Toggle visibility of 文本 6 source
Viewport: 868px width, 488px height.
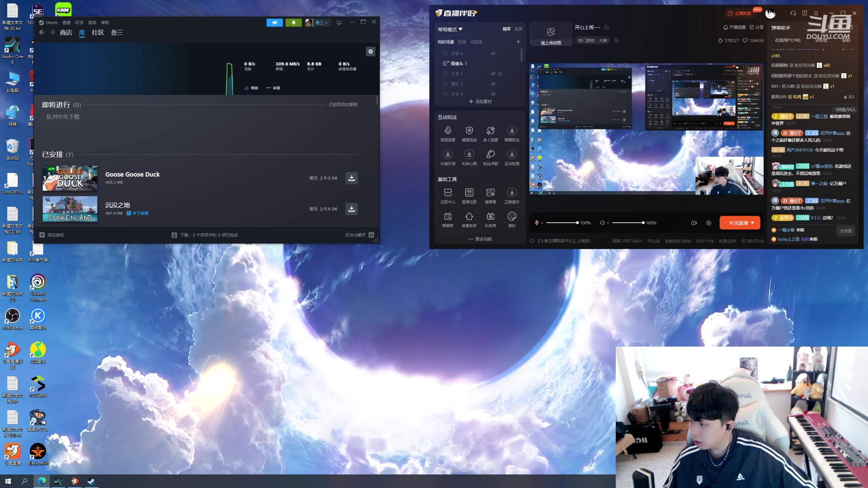coord(493,53)
